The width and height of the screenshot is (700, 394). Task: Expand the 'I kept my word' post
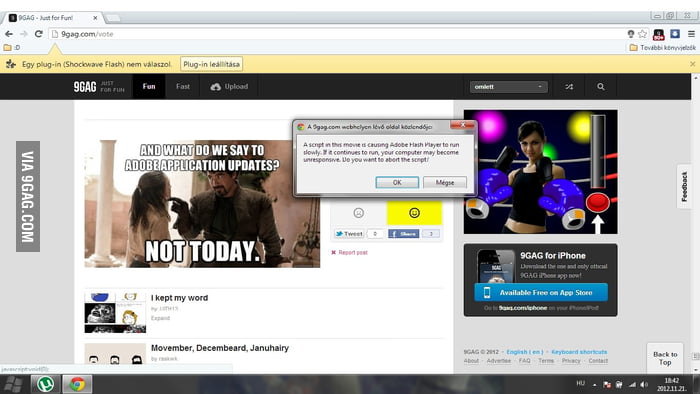160,318
